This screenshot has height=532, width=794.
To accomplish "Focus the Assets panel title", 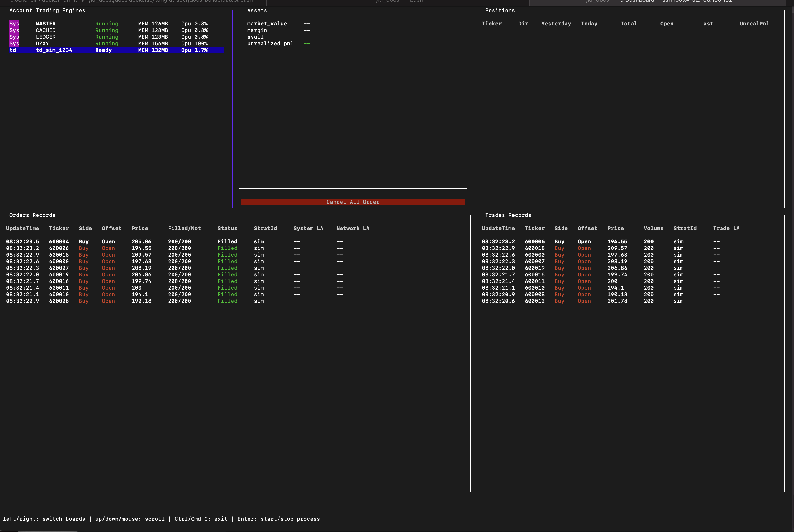I will click(257, 11).
